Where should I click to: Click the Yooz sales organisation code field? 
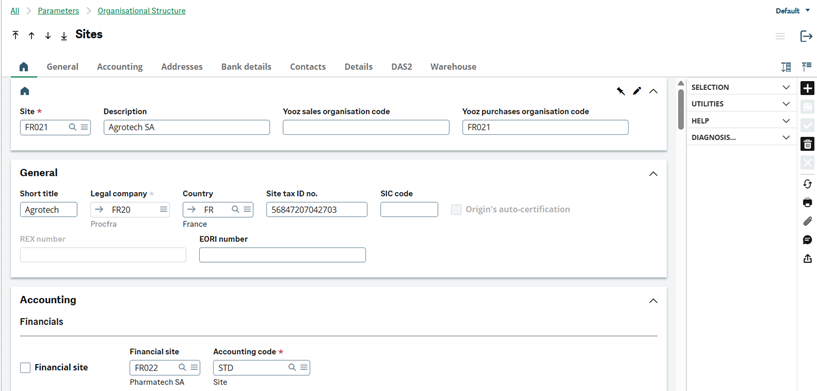[x=366, y=127]
